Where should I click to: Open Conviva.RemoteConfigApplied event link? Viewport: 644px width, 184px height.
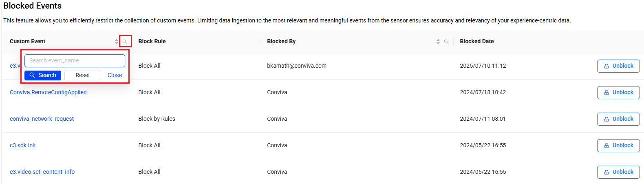pos(48,93)
